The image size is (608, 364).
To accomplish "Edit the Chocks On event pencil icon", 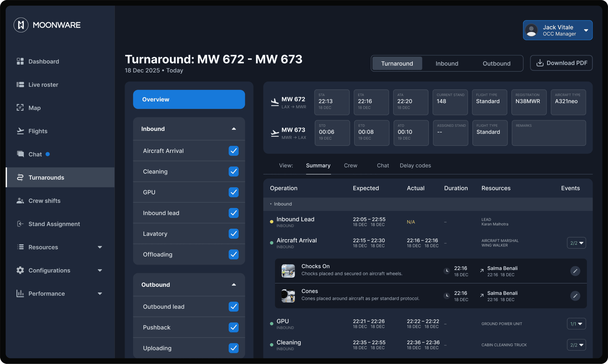I will 575,271.
